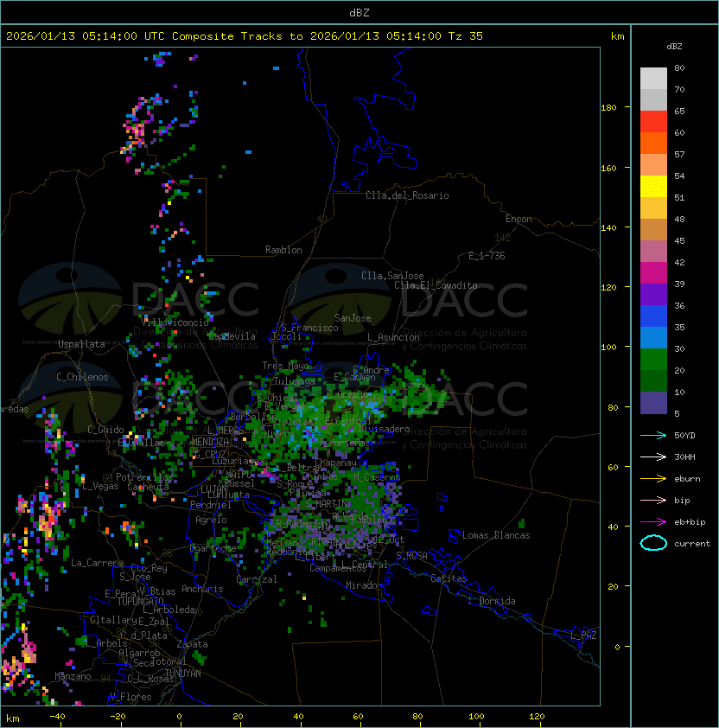Select the bright yellow 51-54 dBZ color band
The height and width of the screenshot is (728, 719).
(x=653, y=187)
